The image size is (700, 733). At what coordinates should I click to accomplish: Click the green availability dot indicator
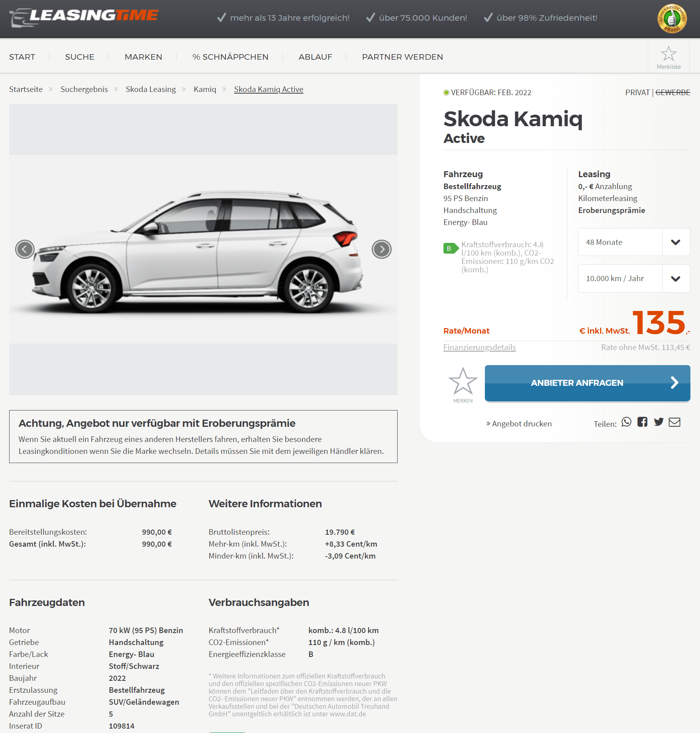tap(446, 92)
